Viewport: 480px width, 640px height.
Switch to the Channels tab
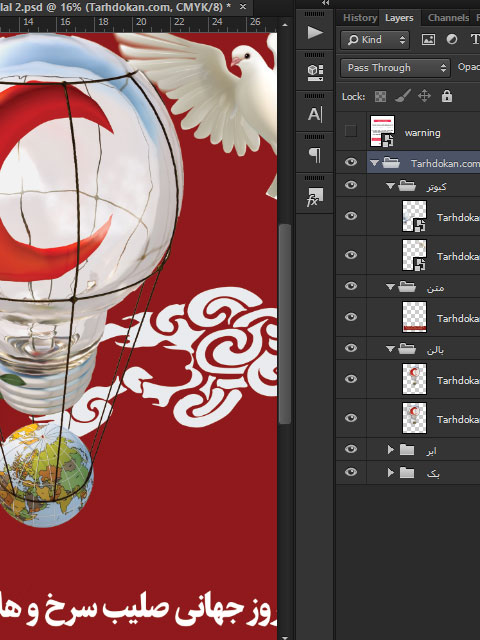tap(448, 18)
